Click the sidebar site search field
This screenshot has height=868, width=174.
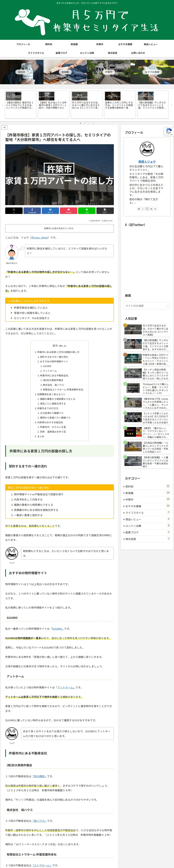coord(147,306)
